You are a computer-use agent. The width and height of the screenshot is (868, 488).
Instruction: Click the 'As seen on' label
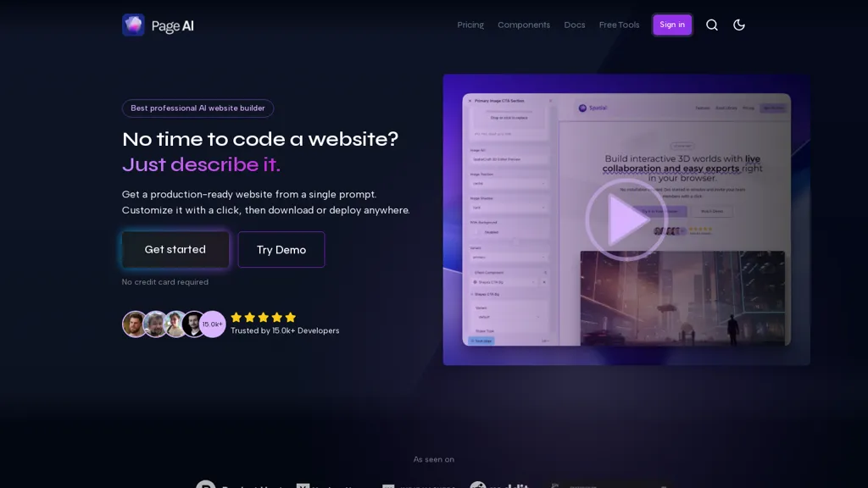click(434, 459)
